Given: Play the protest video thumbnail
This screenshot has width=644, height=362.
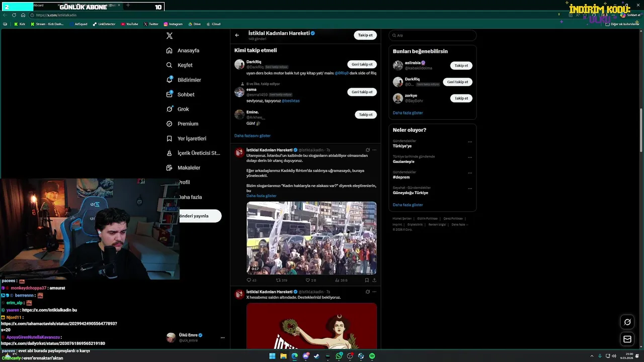Looking at the screenshot, I should (x=311, y=238).
